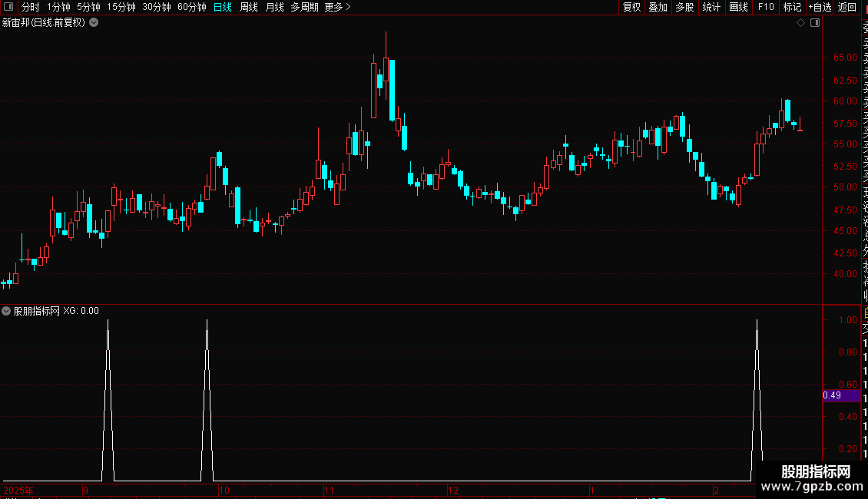Open 多周期 multi-period view
868x499 pixels.
[304, 7]
